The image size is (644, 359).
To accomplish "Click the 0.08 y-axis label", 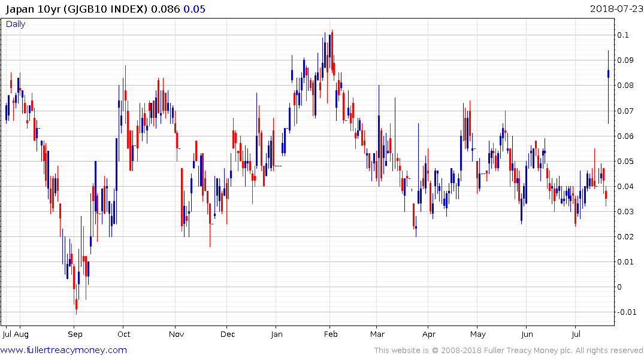I will pyautogui.click(x=625, y=86).
